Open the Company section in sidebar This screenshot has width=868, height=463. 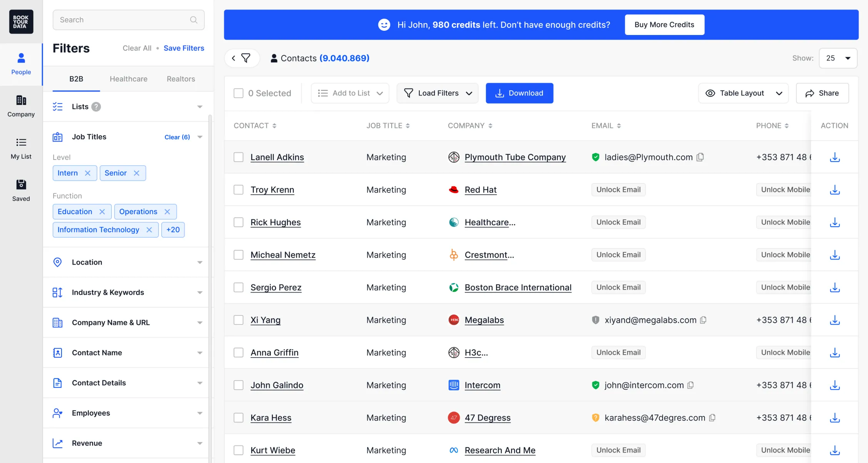[21, 107]
